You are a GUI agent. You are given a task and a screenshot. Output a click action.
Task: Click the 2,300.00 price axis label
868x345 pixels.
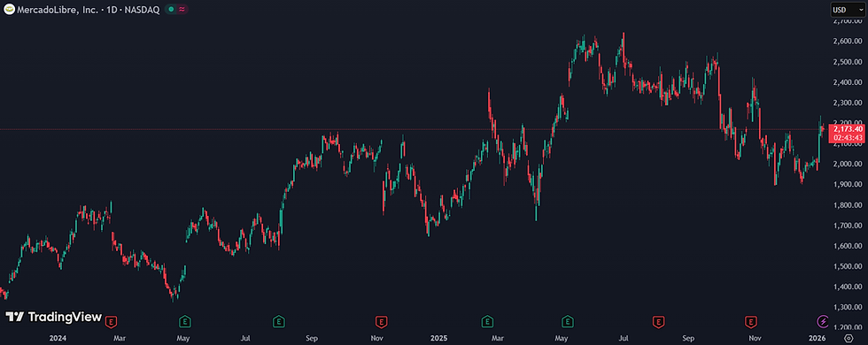(847, 103)
